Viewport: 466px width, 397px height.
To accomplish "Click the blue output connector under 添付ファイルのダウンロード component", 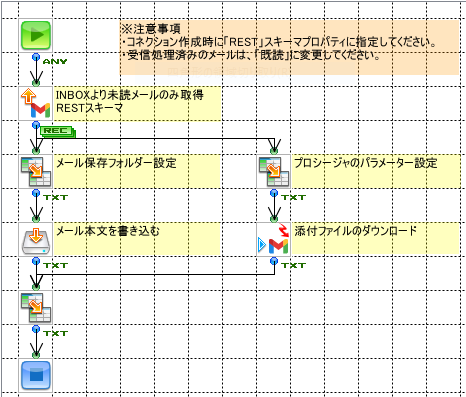I will click(x=274, y=261).
